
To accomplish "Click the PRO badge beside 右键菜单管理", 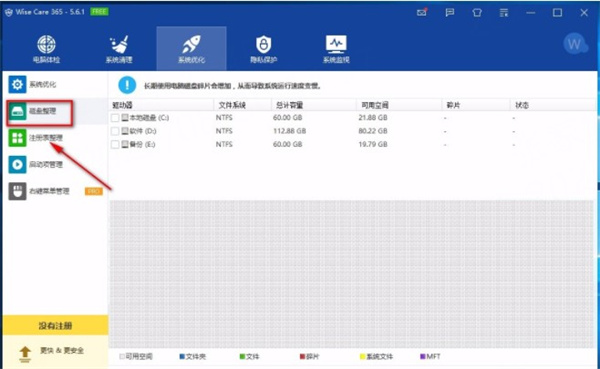I will tap(94, 191).
